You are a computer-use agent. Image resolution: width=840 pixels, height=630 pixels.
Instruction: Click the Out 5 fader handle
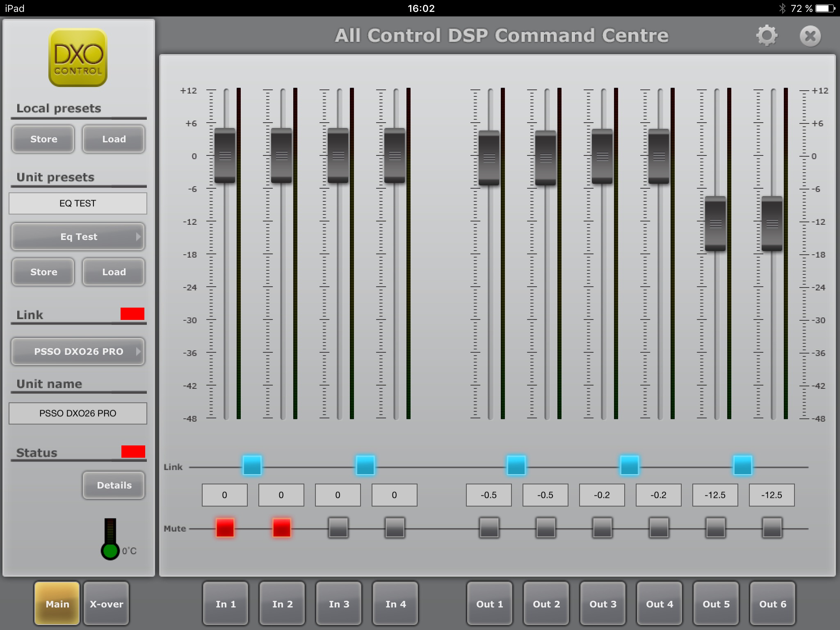[x=715, y=224]
